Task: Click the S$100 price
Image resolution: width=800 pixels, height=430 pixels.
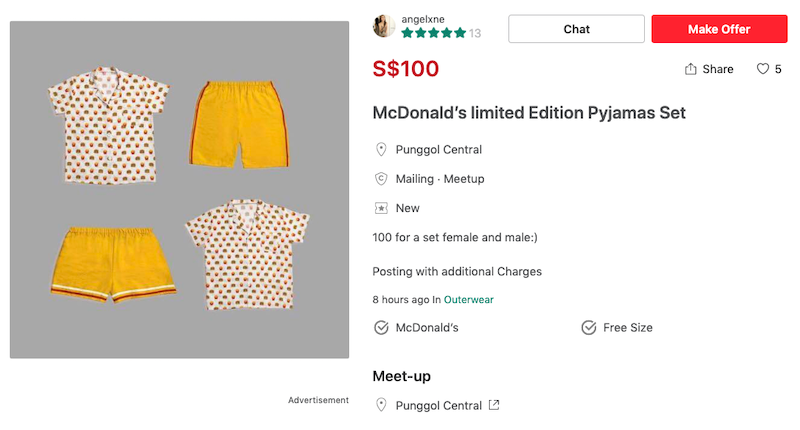Action: pos(405,69)
